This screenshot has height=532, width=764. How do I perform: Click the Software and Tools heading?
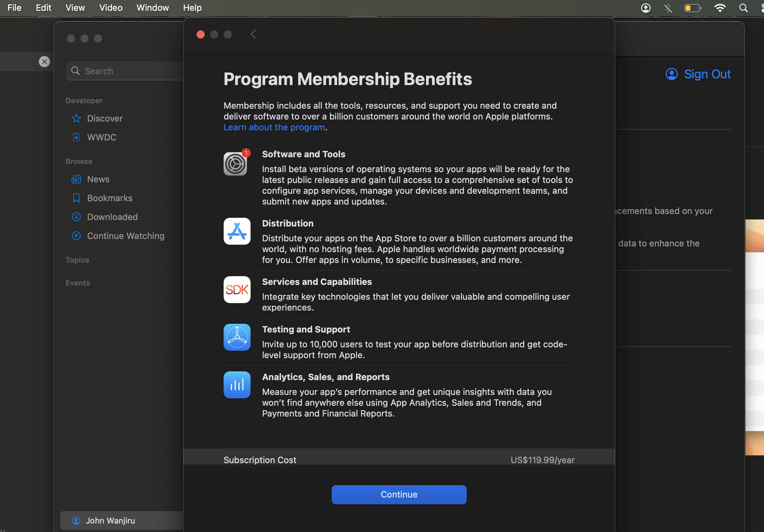[304, 154]
